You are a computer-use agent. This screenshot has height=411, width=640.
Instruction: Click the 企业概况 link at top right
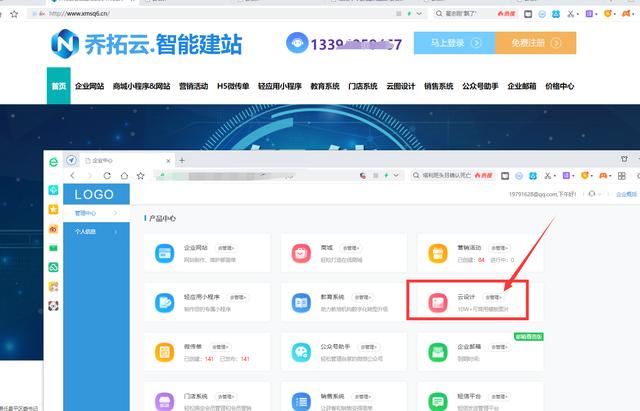tap(627, 194)
